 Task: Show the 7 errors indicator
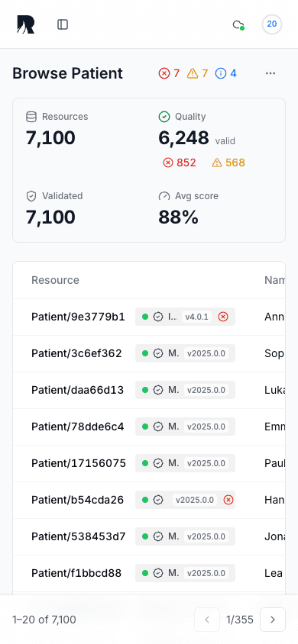(x=169, y=73)
